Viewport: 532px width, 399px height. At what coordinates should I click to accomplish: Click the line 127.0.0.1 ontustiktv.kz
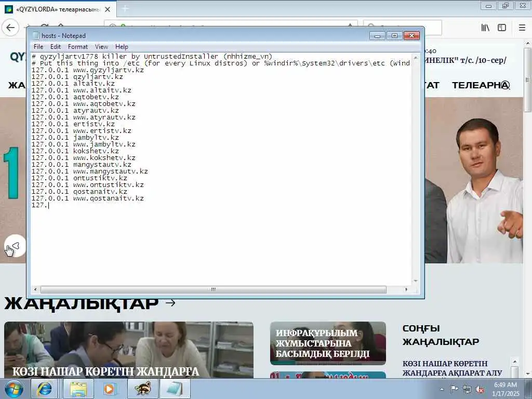tap(79, 178)
